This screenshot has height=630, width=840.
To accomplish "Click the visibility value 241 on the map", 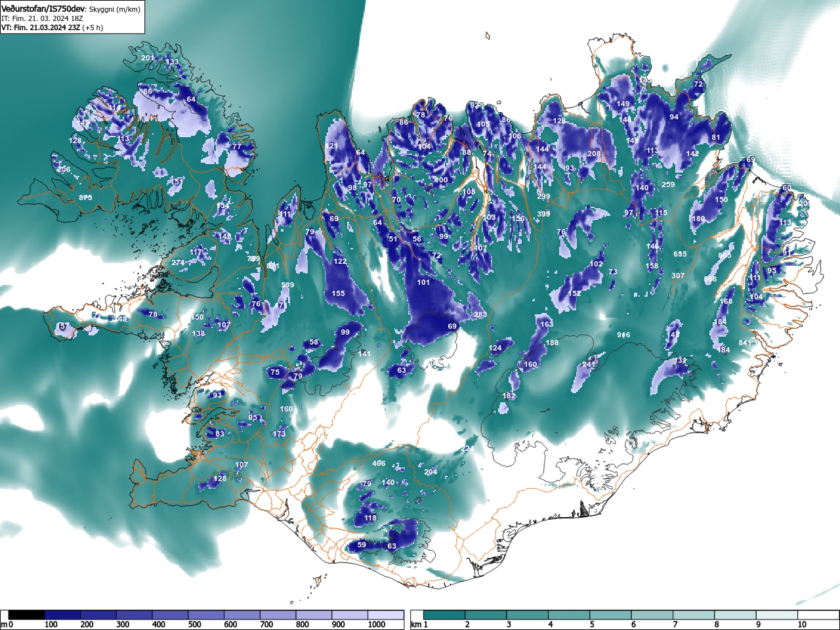I will coord(589,364).
